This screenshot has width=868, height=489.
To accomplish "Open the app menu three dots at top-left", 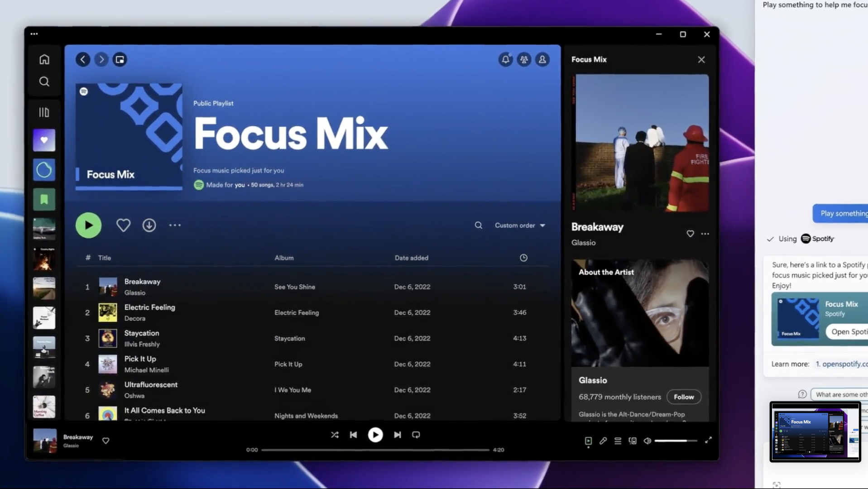I will (x=34, y=34).
